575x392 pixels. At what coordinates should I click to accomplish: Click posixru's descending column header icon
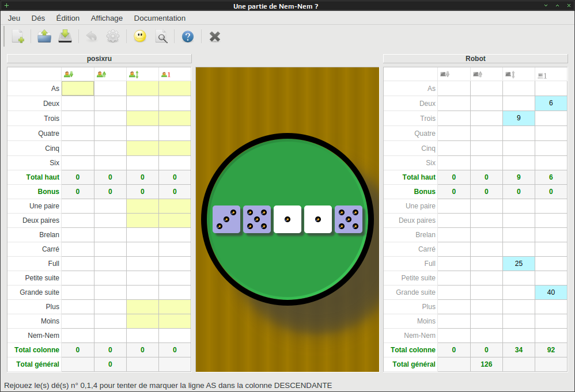click(69, 74)
